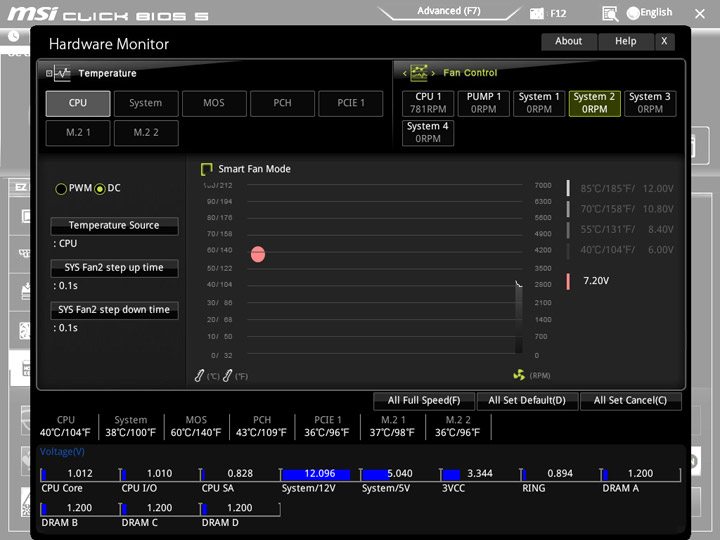Click the 55°C/131°F 8.40V level marker

click(x=568, y=230)
